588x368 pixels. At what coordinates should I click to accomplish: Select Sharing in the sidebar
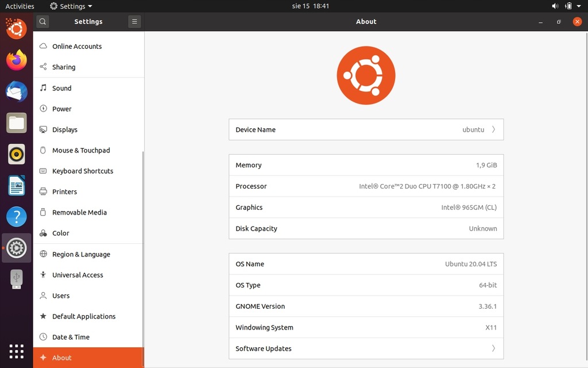coord(88,67)
